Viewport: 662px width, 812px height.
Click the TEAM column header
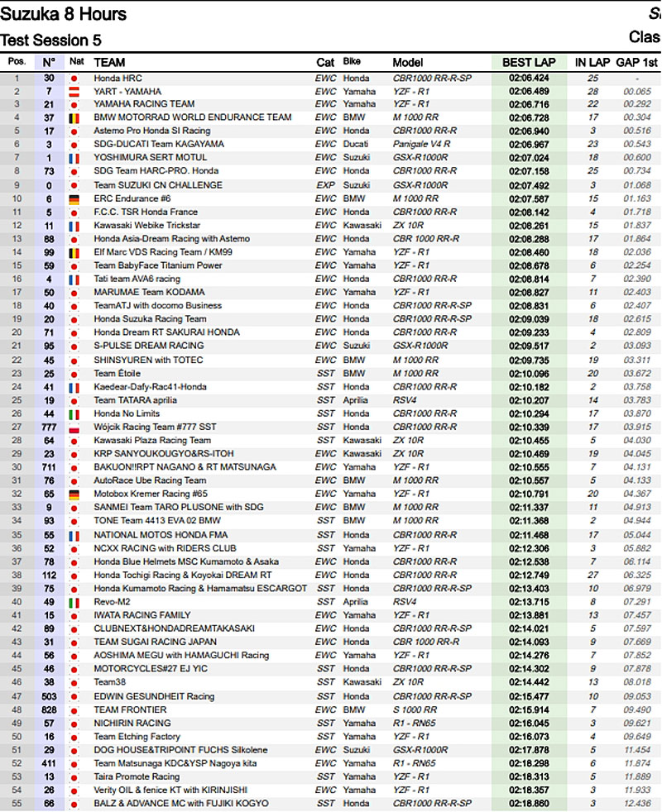coord(110,63)
